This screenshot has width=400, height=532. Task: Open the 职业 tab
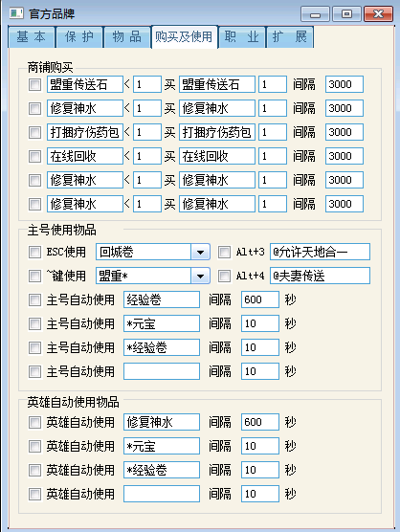click(x=241, y=36)
